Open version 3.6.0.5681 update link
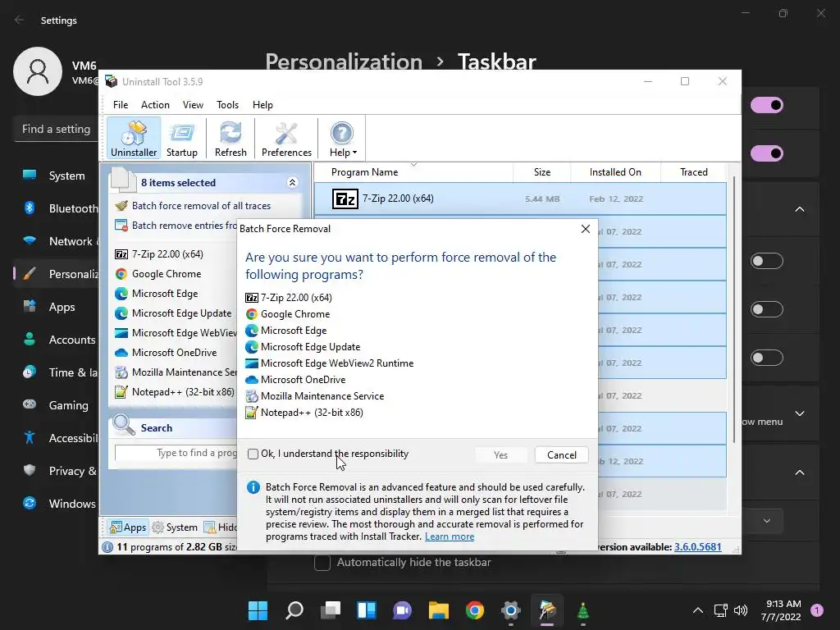840x630 pixels. click(x=697, y=547)
